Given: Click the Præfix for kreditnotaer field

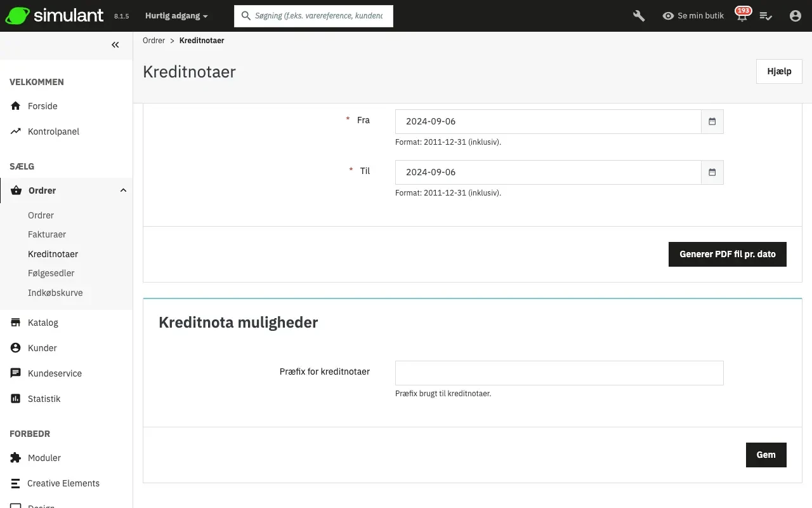Looking at the screenshot, I should (x=559, y=373).
